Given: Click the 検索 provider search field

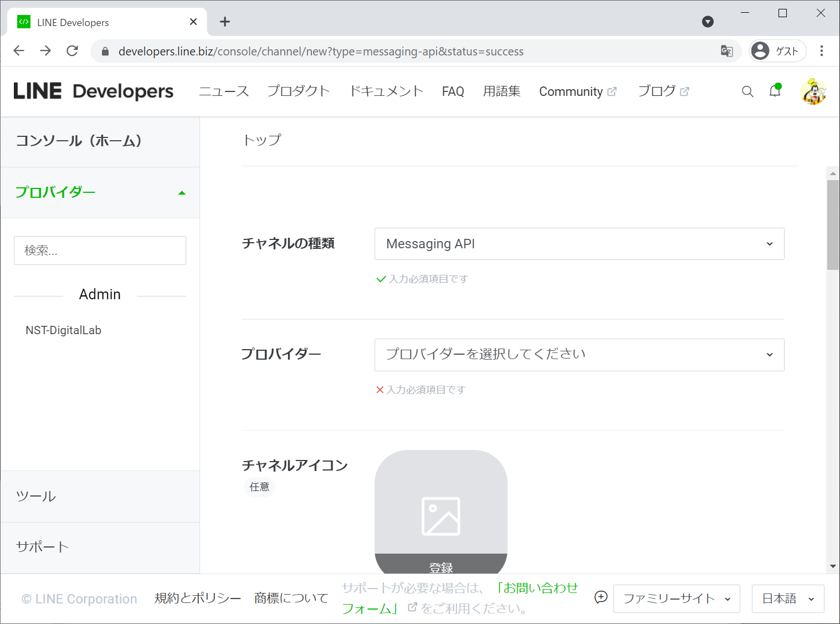Looking at the screenshot, I should click(x=100, y=250).
